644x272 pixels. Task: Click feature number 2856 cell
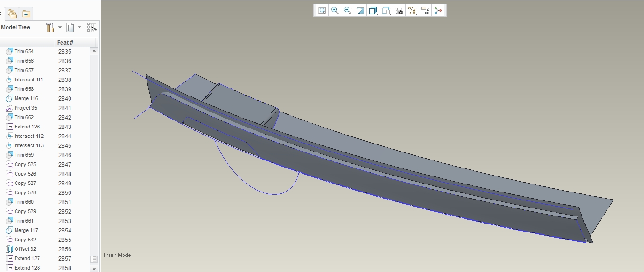click(x=65, y=249)
